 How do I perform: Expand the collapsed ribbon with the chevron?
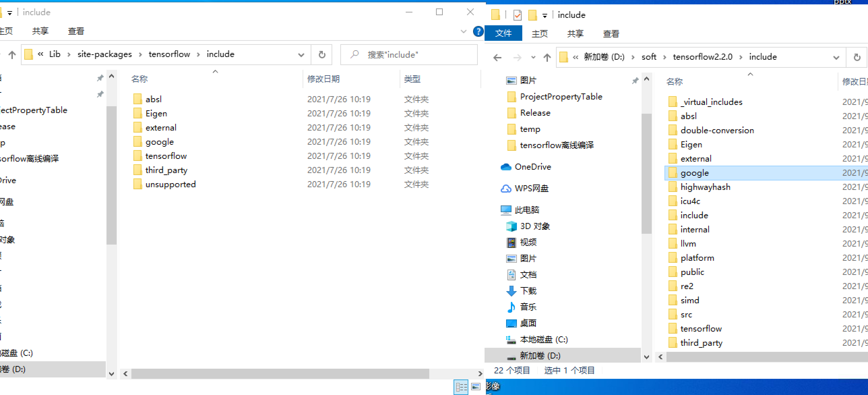click(x=464, y=31)
